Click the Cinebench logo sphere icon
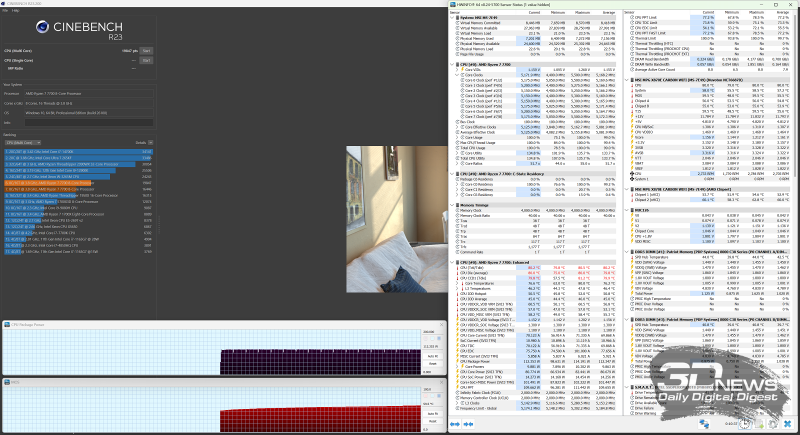Screen dimensions: 800x435 coord(42,27)
